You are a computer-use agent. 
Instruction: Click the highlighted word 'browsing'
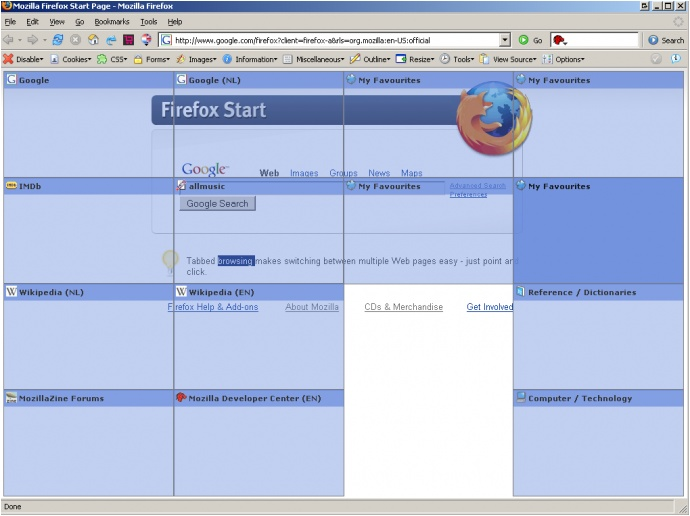236,261
